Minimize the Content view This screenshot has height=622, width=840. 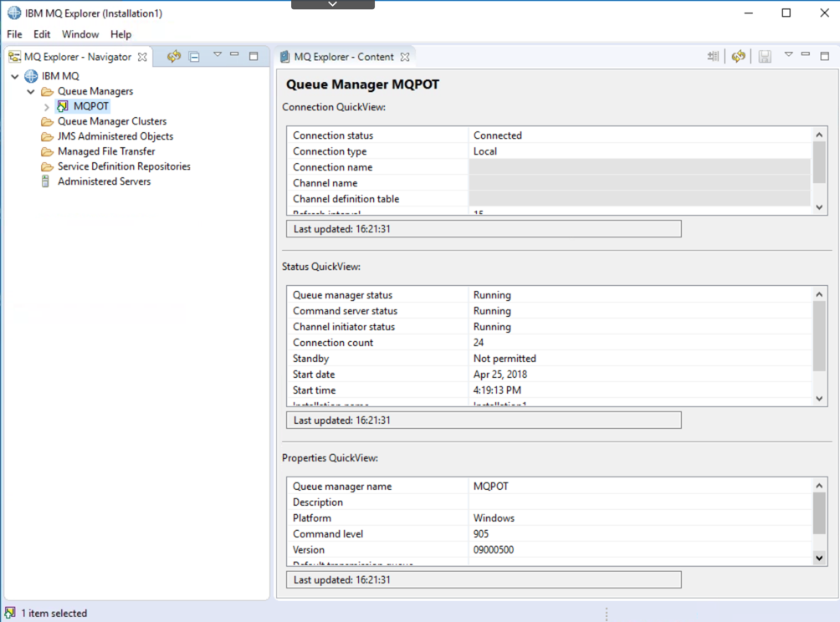point(805,54)
